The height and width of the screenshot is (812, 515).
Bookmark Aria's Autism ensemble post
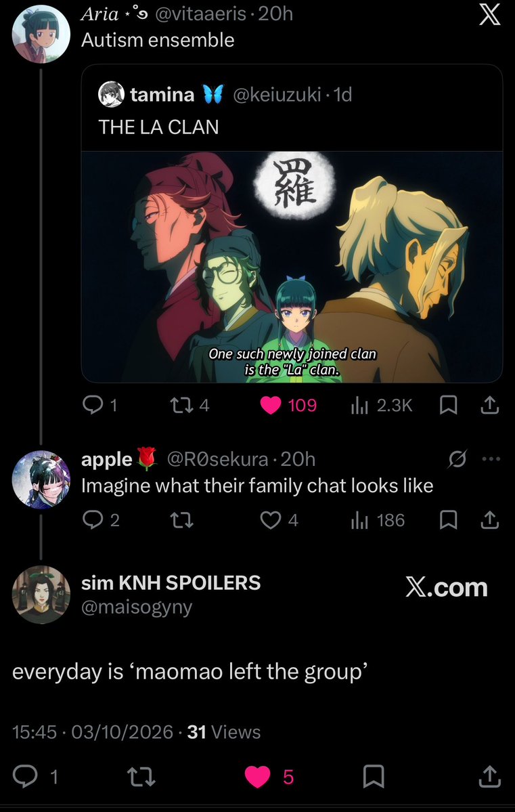[448, 406]
